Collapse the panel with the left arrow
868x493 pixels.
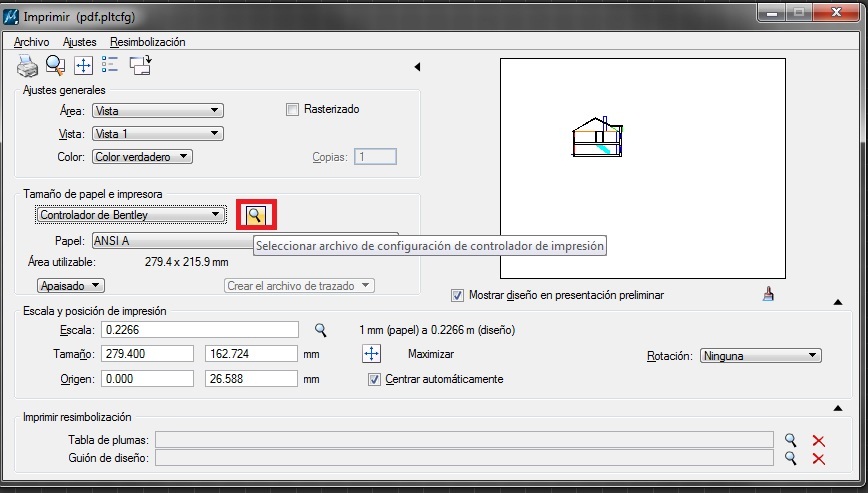pyautogui.click(x=417, y=67)
